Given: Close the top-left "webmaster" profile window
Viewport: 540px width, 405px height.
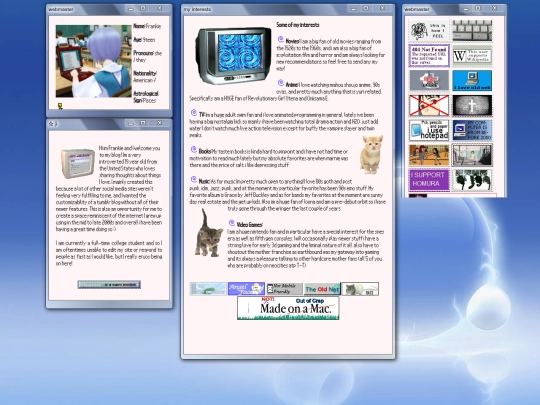Looking at the screenshot, I should 159,9.
